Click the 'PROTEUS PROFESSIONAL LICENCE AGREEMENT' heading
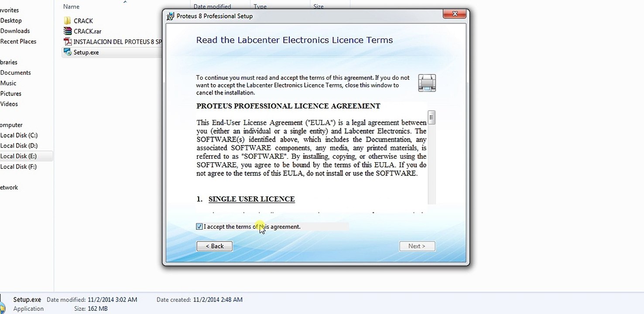Viewport: 644px width, 314px height. (x=288, y=106)
